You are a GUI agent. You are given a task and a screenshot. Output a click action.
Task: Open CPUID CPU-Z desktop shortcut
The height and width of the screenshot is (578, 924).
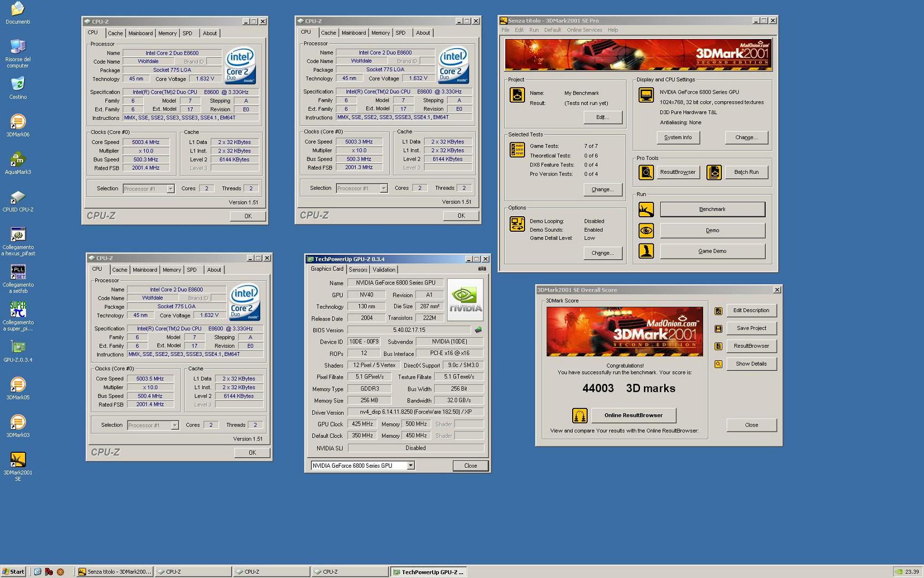pyautogui.click(x=18, y=196)
